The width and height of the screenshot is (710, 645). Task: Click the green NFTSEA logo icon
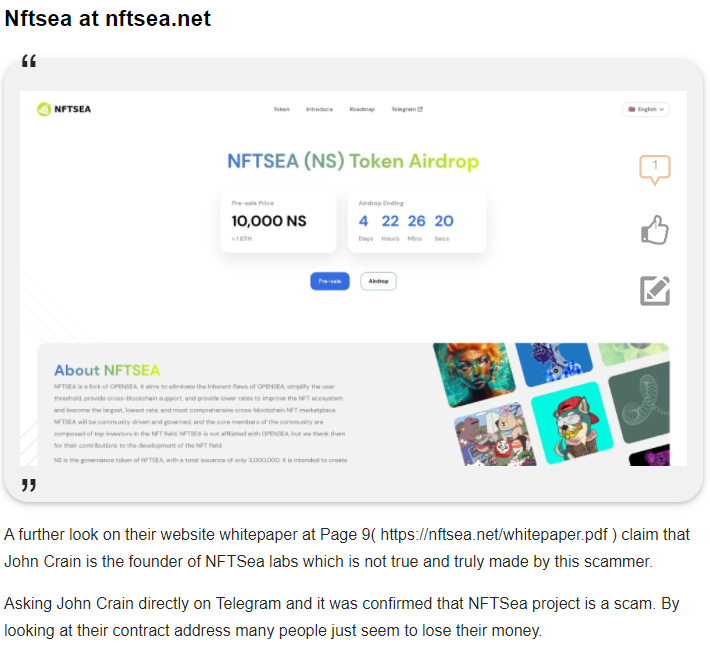coord(44,109)
